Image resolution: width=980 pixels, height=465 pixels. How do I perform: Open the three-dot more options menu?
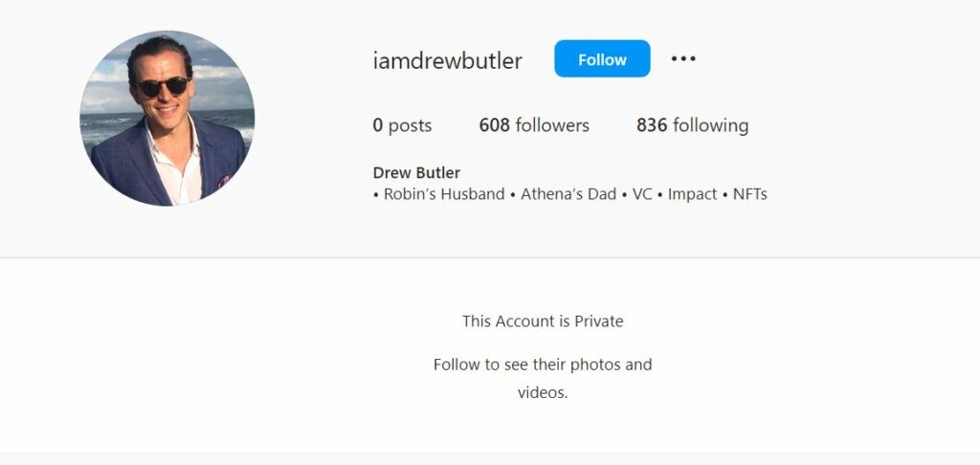(x=683, y=58)
